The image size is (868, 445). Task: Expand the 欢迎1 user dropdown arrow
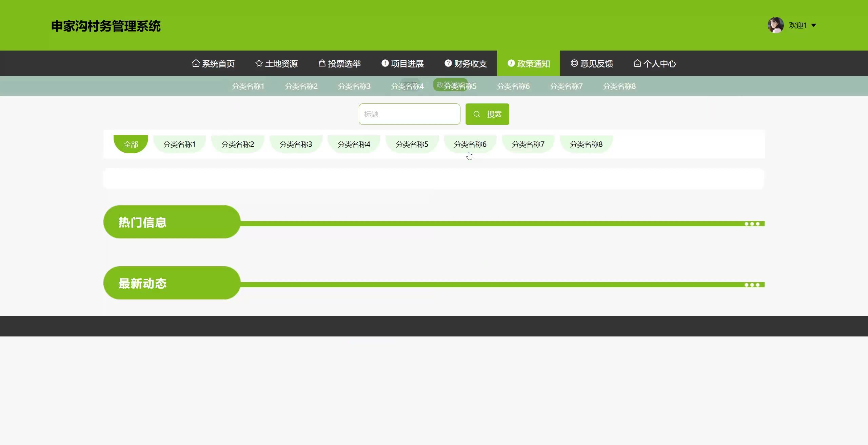point(813,25)
